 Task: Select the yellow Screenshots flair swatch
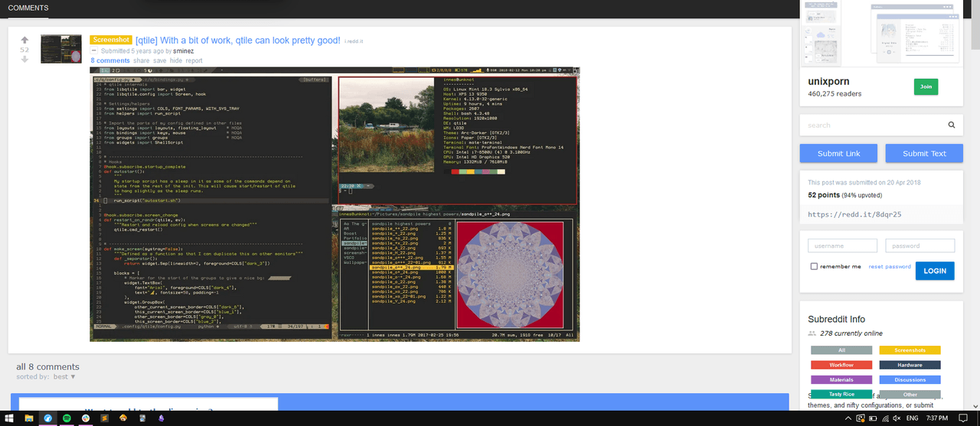910,350
